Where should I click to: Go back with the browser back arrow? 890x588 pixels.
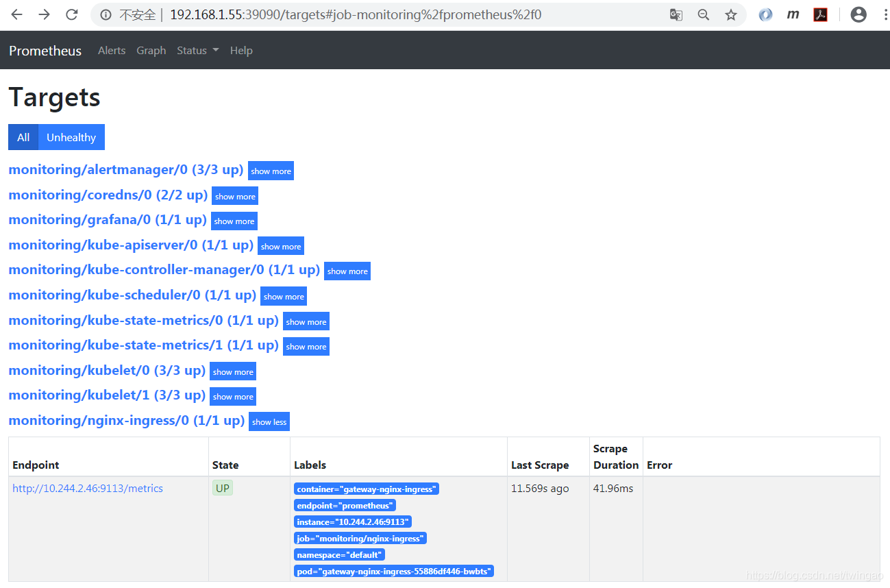16,14
